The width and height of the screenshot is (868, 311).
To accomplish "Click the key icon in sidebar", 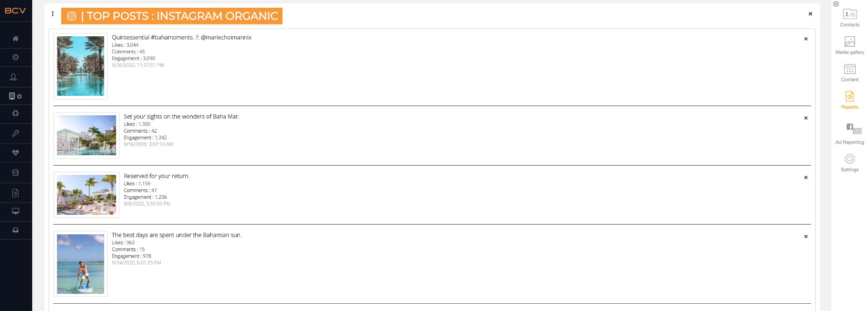I will coord(15,133).
